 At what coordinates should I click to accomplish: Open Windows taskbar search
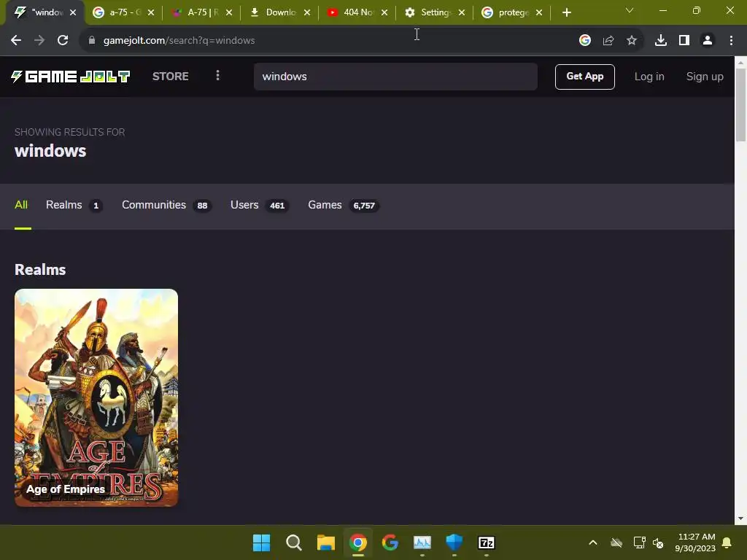(293, 542)
